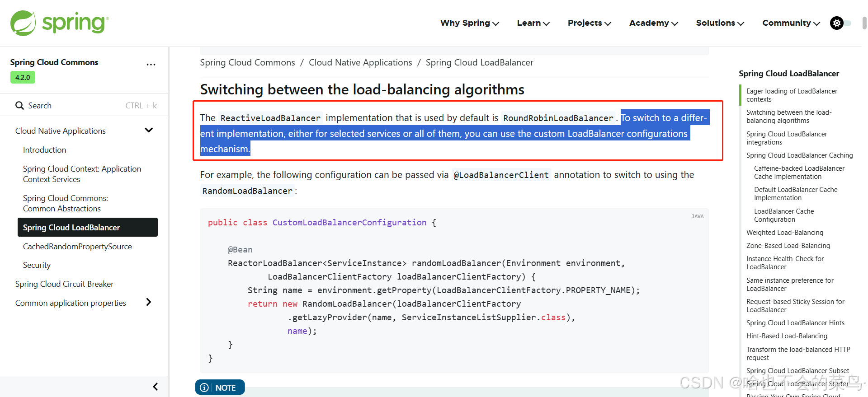Viewport: 868px width, 397px height.
Task: Go to Spring Cloud LoadBalancer Caching
Action: pos(799,155)
